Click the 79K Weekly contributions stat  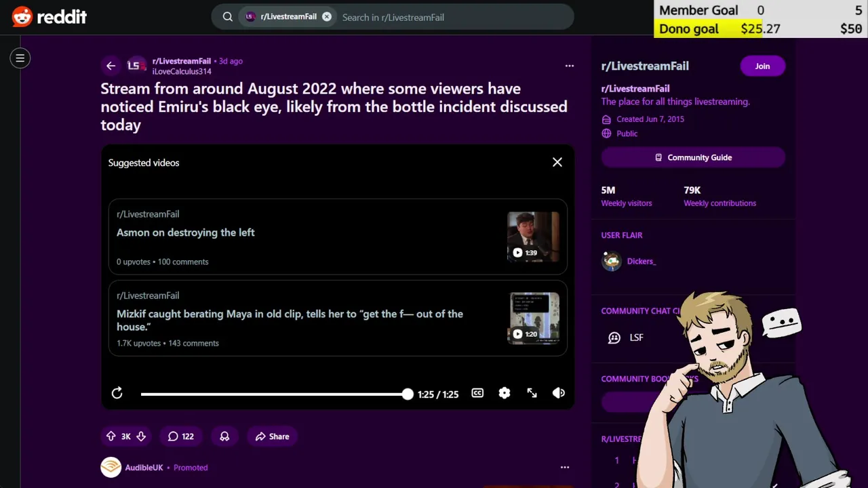719,197
